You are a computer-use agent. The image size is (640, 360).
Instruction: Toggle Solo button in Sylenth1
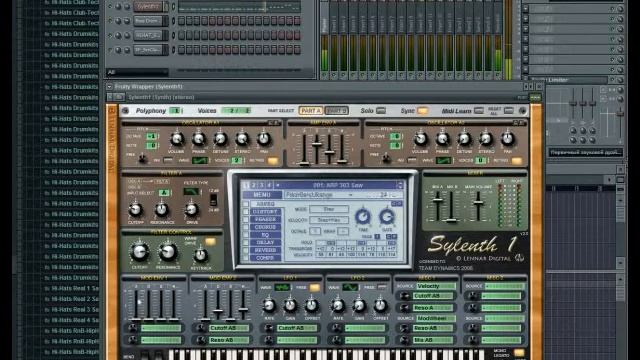pos(381,111)
